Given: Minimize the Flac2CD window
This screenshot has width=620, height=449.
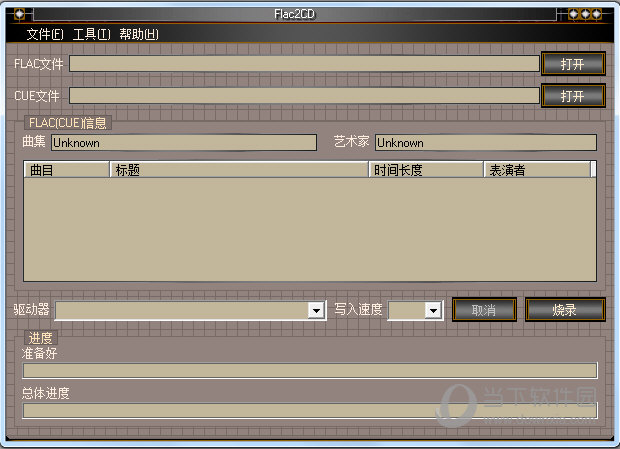Looking at the screenshot, I should (x=573, y=15).
